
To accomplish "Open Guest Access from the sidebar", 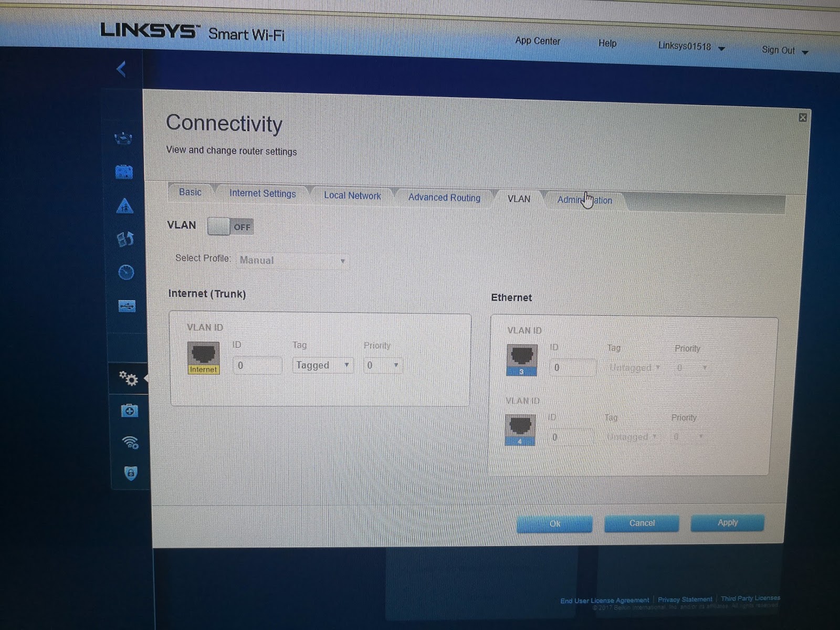I will (x=124, y=172).
